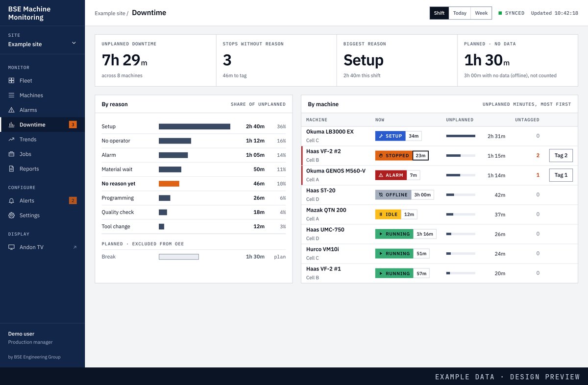Image resolution: width=588 pixels, height=385 pixels.
Task: Click the Biggest Reason Setup card
Action: tap(397, 60)
